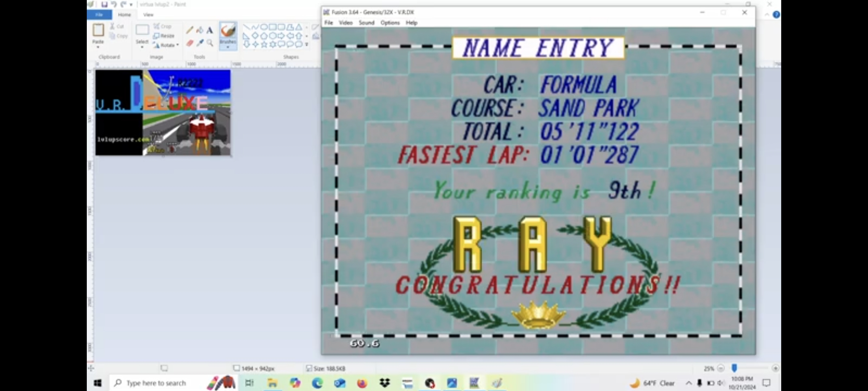
Task: Click the Windows taskbar search box
Action: [156, 383]
